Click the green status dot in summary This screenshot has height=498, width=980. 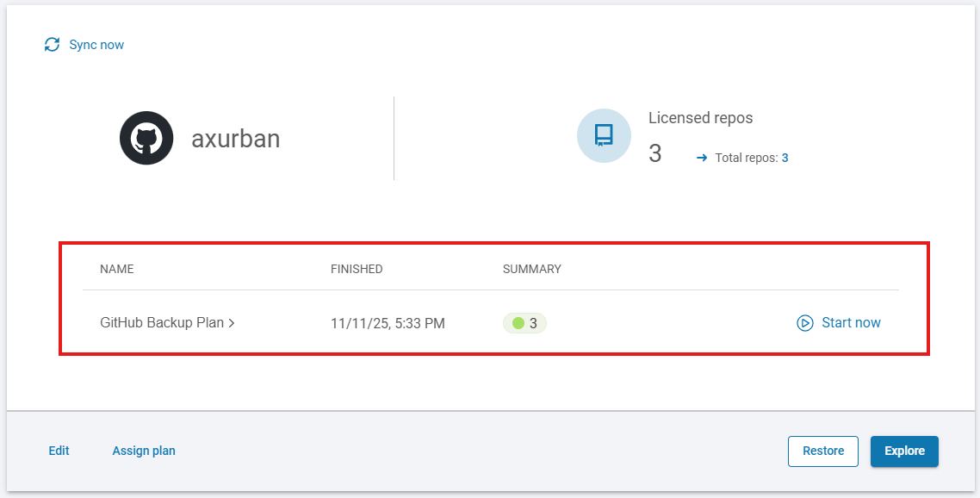pos(518,323)
